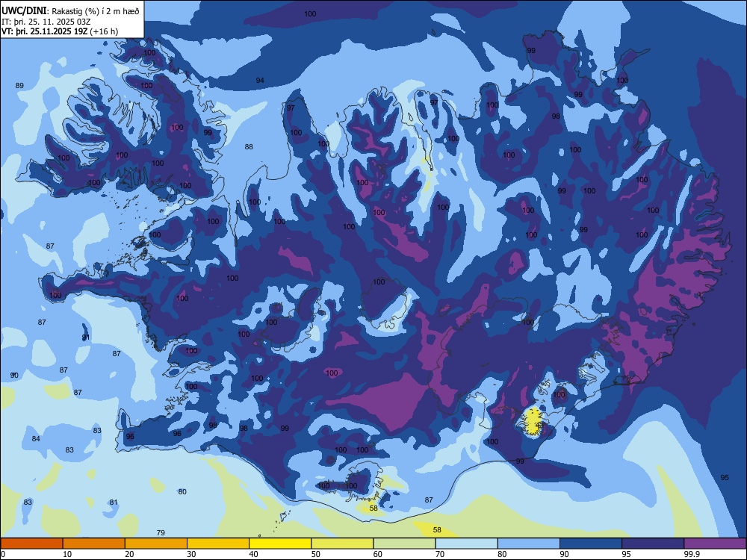Select the dark navy 95–99.9 legend swatch

[653, 544]
